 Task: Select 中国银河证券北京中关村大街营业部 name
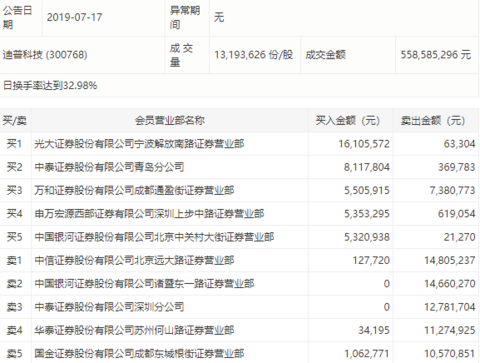pyautogui.click(x=154, y=237)
